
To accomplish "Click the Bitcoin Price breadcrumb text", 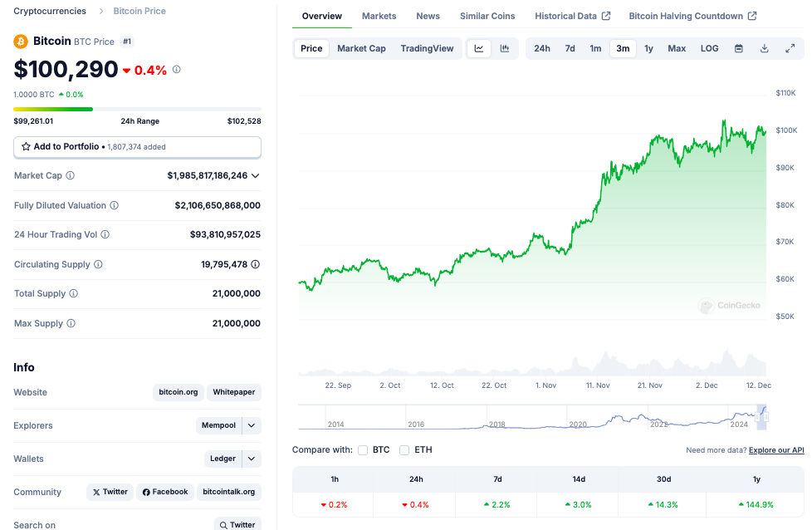I will tap(139, 11).
